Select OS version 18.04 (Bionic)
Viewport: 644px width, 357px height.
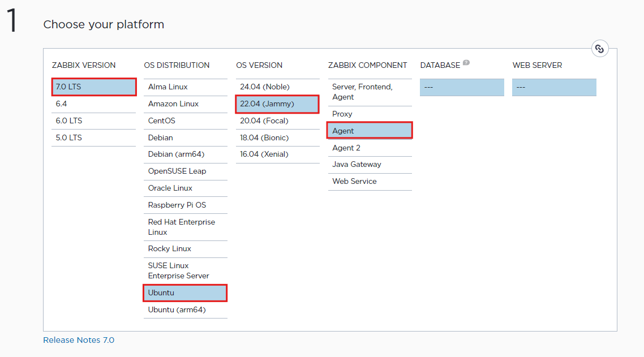[x=278, y=137]
